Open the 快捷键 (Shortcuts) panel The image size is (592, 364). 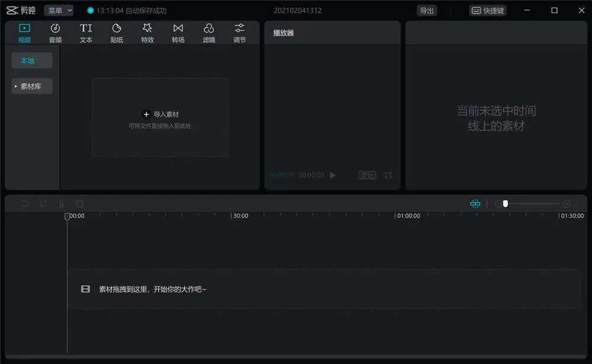pos(488,10)
